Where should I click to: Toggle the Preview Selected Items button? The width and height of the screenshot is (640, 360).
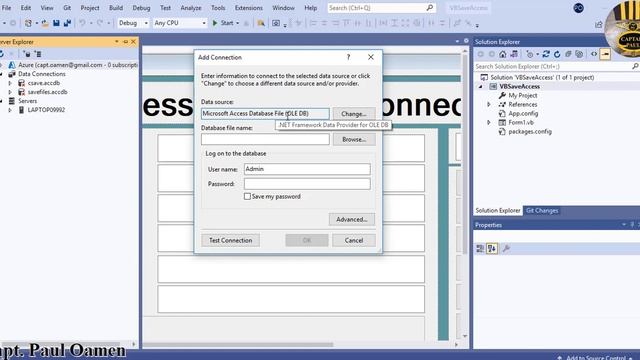point(605,54)
